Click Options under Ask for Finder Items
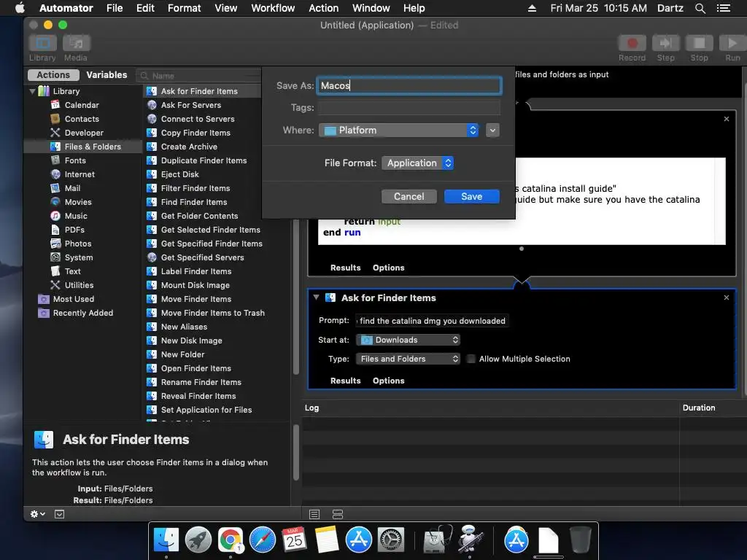 [x=388, y=381]
